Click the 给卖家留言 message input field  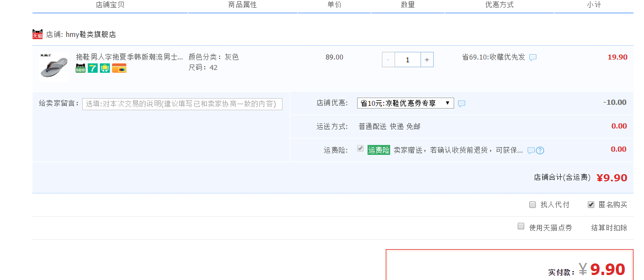[182, 104]
